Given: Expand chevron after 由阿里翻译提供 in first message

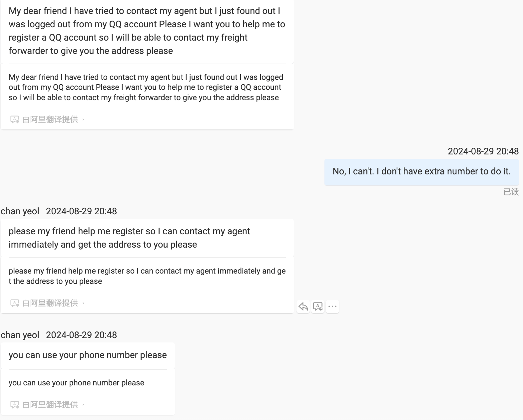Looking at the screenshot, I should tap(83, 119).
